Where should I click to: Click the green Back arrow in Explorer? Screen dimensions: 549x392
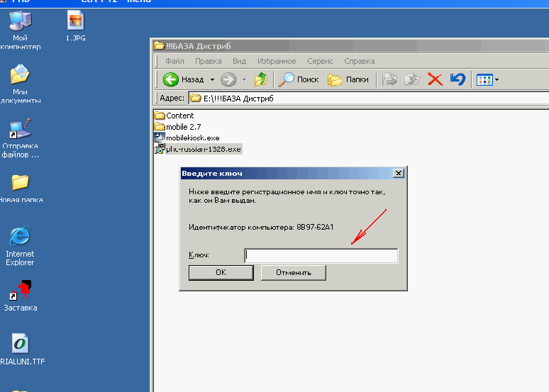pyautogui.click(x=171, y=79)
